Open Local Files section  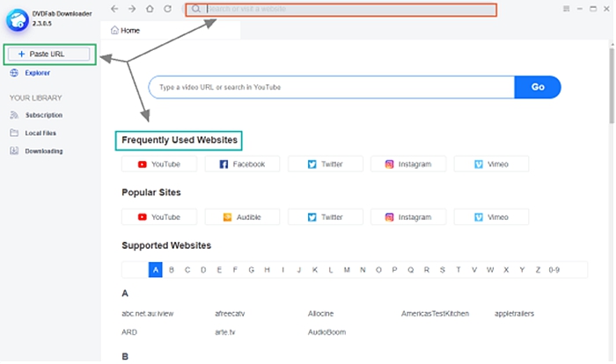(40, 133)
